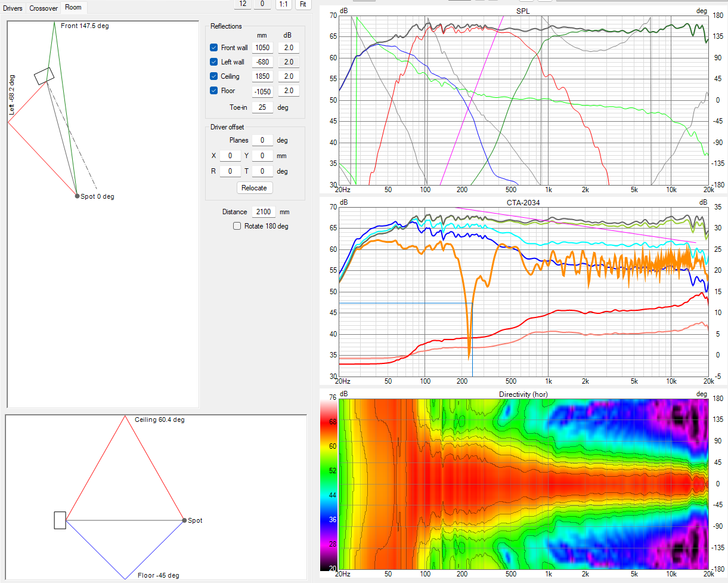Edit the Floor mm field showing -1050

click(x=262, y=91)
